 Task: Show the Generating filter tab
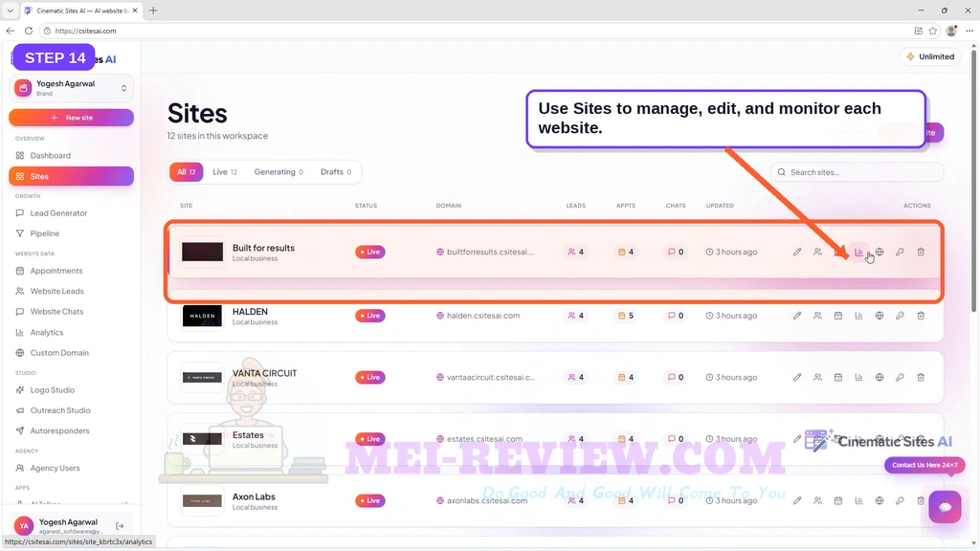coord(278,172)
